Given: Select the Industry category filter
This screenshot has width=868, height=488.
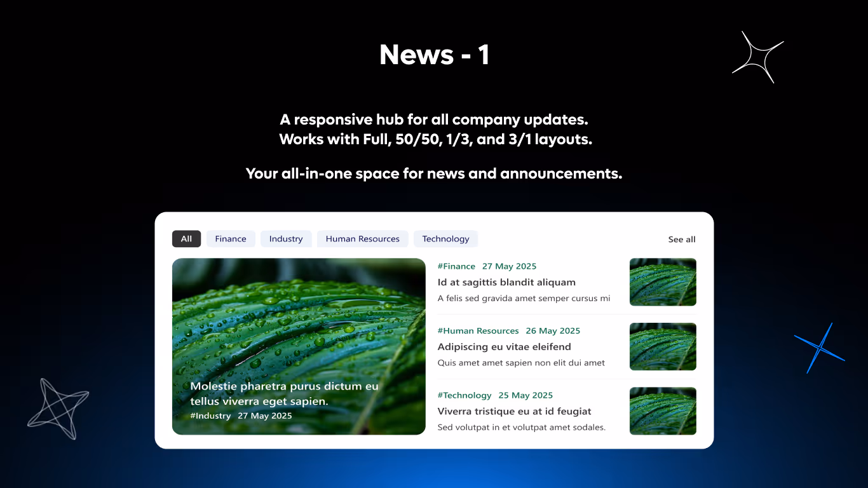Looking at the screenshot, I should pyautogui.click(x=286, y=238).
